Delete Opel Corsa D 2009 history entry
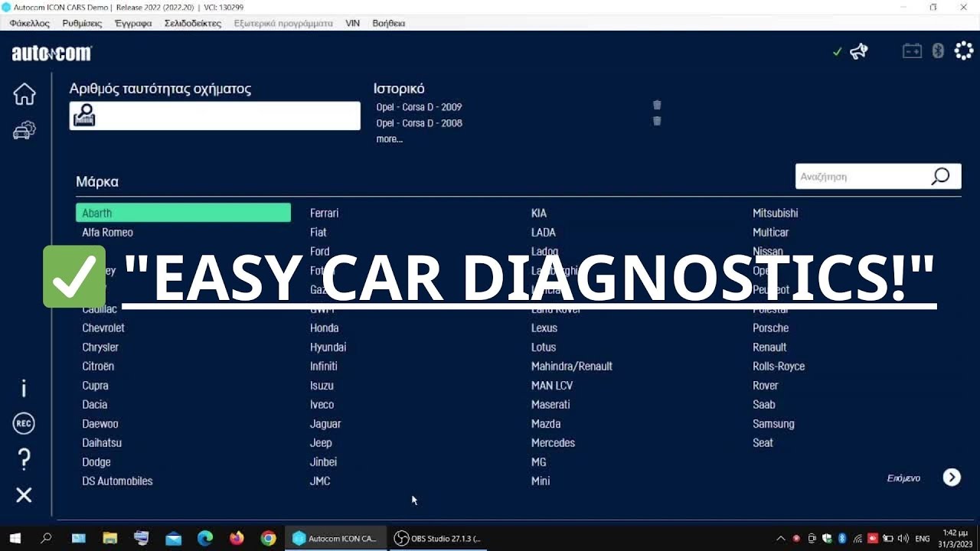 click(657, 105)
